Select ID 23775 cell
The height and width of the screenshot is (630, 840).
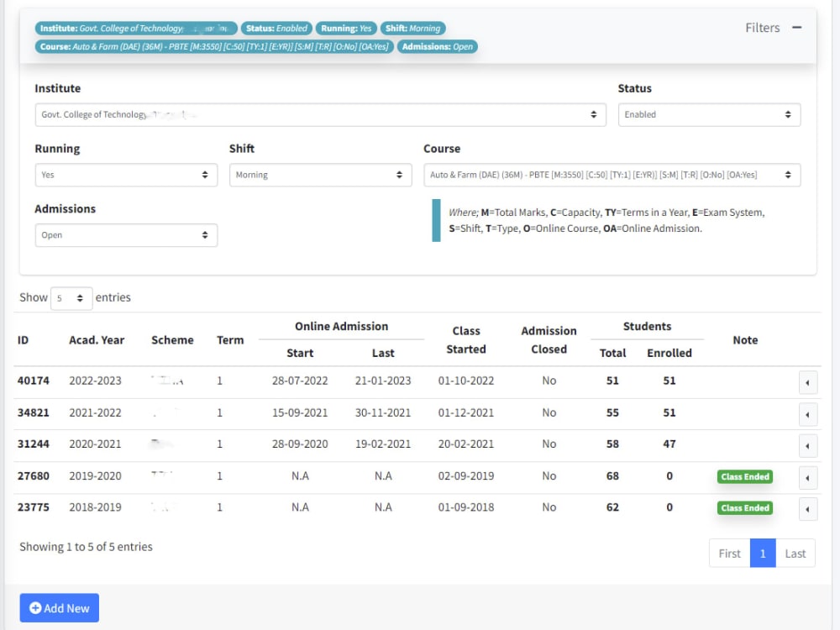pyautogui.click(x=34, y=507)
